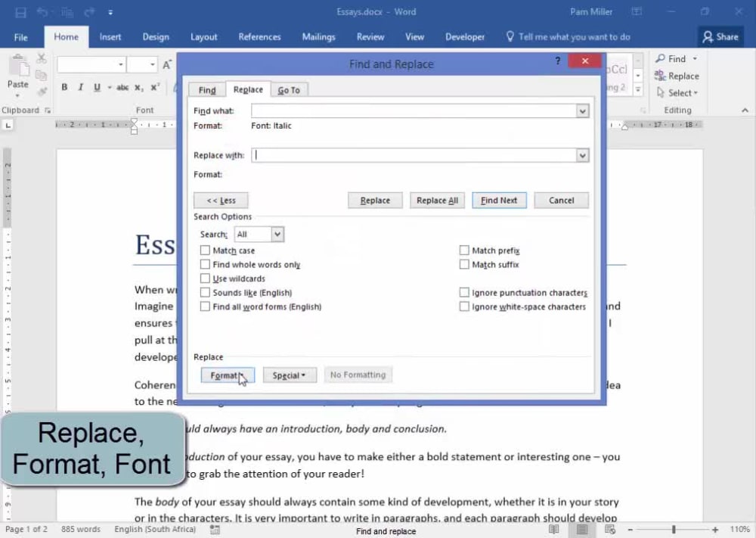Increase font size with A icon
Viewport: 756px width, 538px height.
[x=167, y=64]
